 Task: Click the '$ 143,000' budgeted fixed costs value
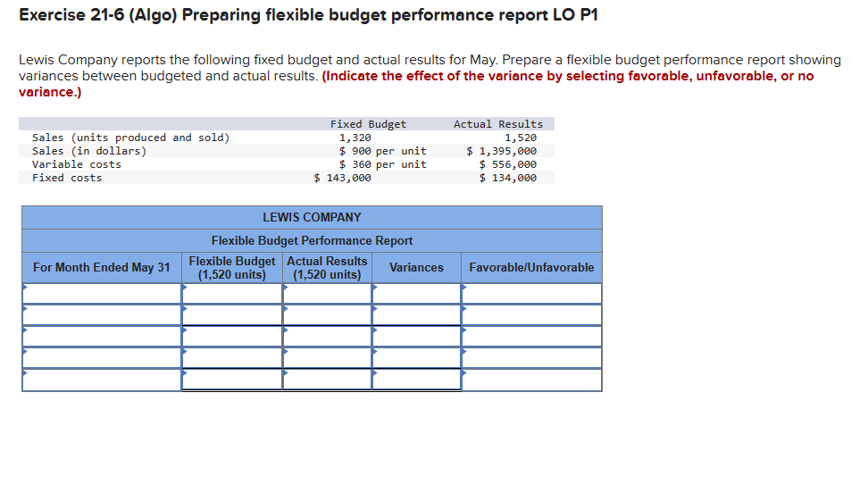[x=342, y=178]
